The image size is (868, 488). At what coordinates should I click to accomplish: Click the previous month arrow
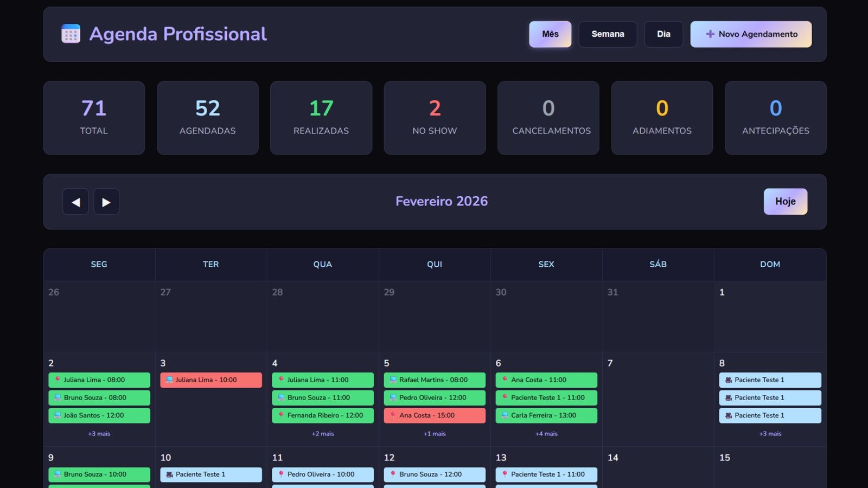click(x=75, y=201)
